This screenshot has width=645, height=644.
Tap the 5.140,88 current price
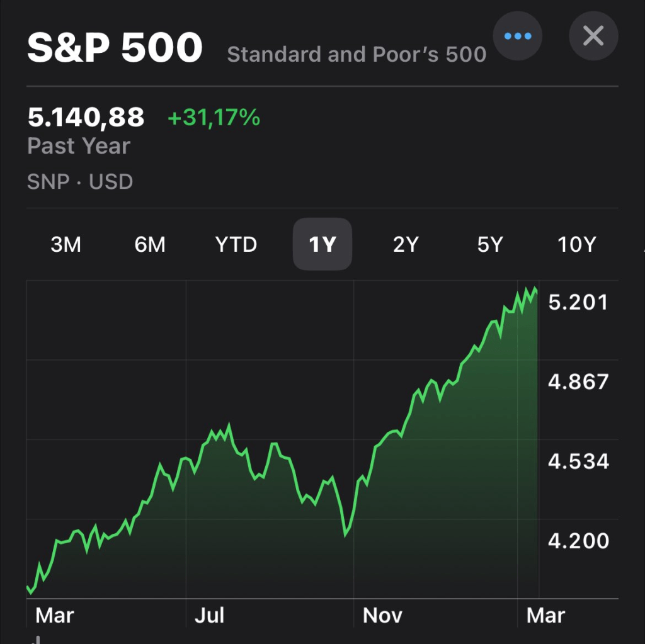86,117
